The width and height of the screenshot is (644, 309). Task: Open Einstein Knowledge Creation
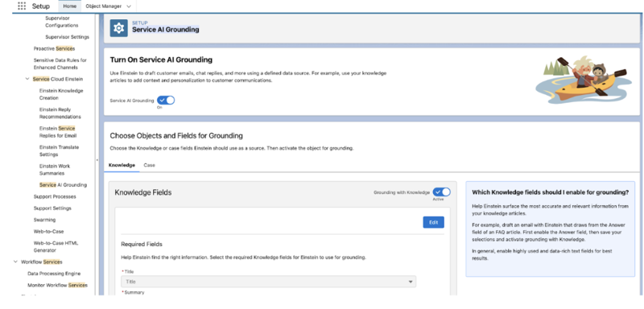pos(61,94)
